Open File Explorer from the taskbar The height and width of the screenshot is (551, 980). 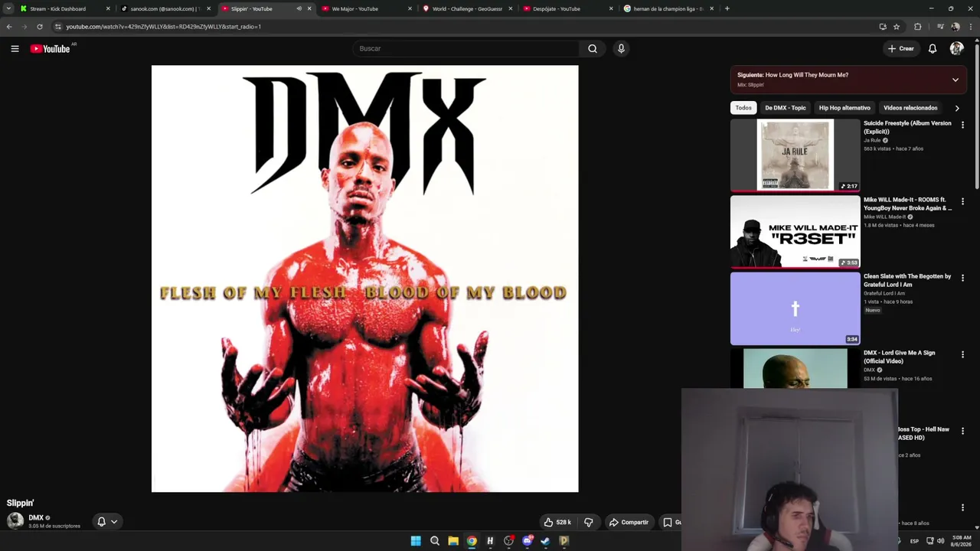tap(453, 541)
